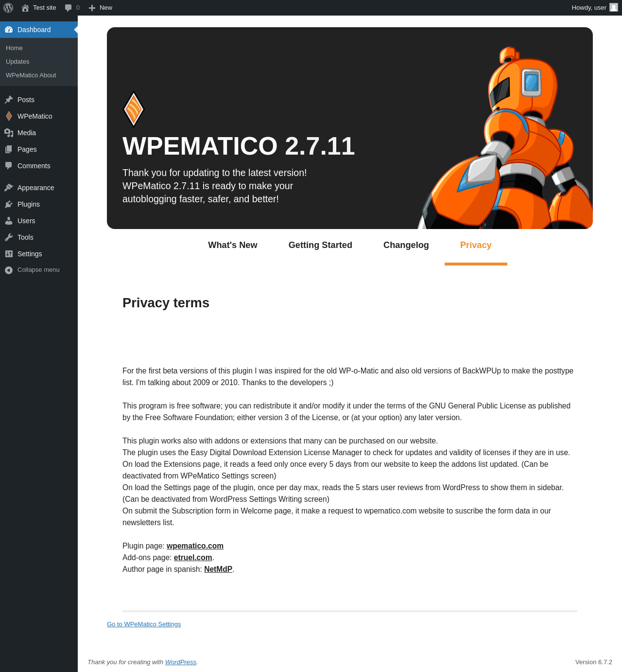Click the WPeMatico diamond sidebar icon
The image size is (622, 672).
[9, 116]
